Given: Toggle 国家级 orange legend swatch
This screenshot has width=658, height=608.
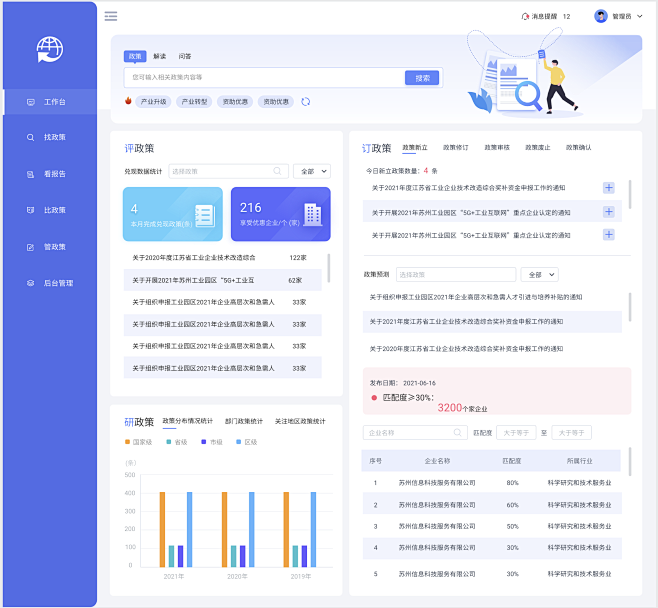Looking at the screenshot, I should [x=127, y=442].
